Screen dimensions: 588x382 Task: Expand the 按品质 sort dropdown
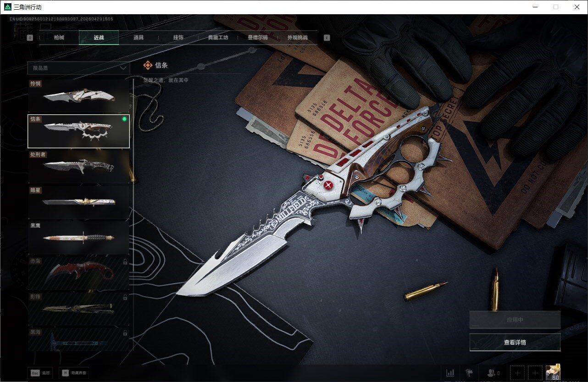78,68
